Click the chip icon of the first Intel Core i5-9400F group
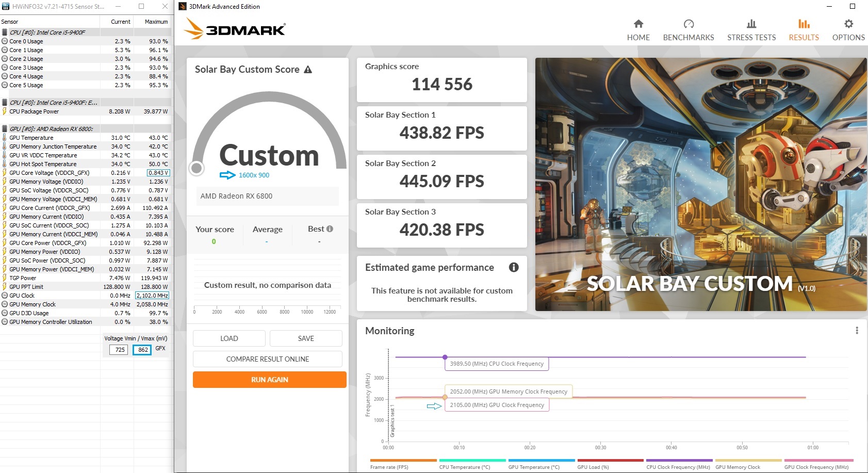This screenshot has width=868, height=473. [5, 32]
